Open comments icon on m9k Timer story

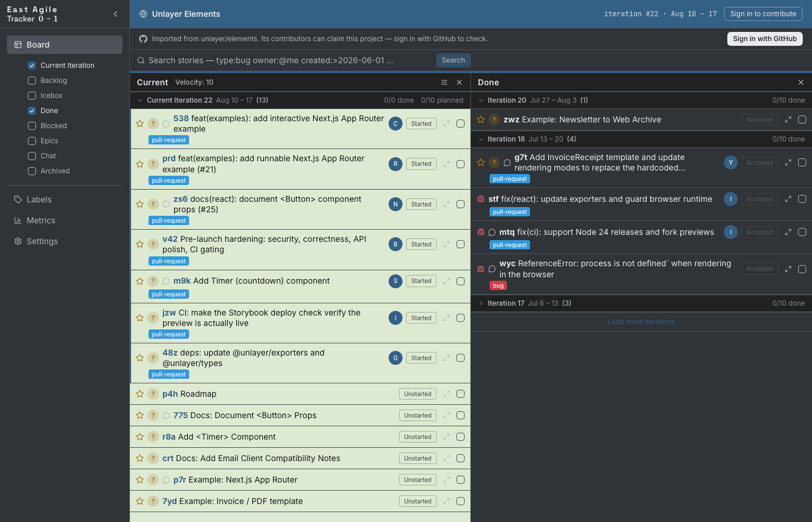(166, 281)
